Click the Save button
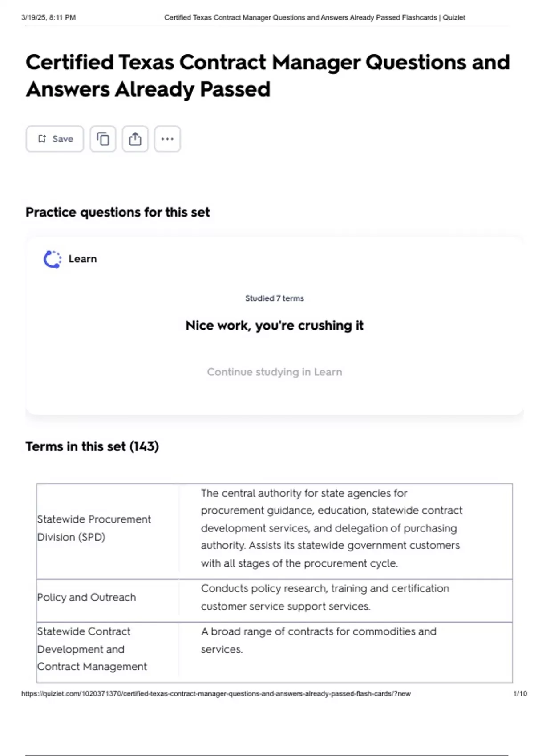This screenshot has height=756, width=534. (55, 139)
